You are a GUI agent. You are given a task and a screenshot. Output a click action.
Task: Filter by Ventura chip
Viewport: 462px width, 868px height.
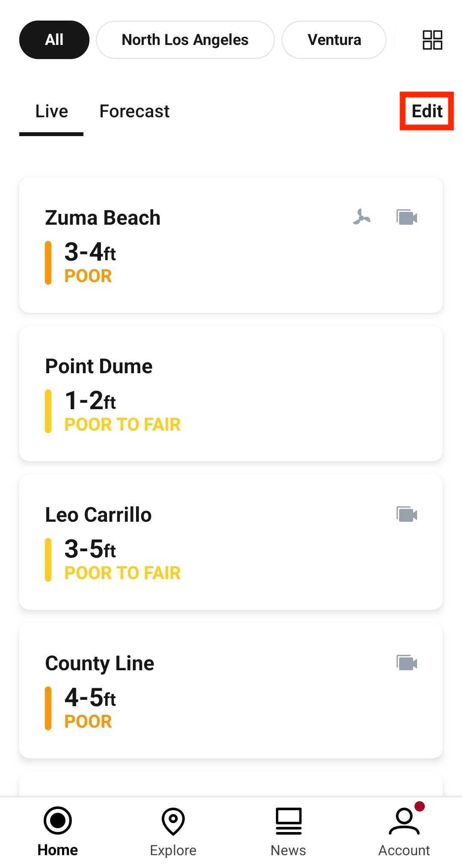pos(334,40)
